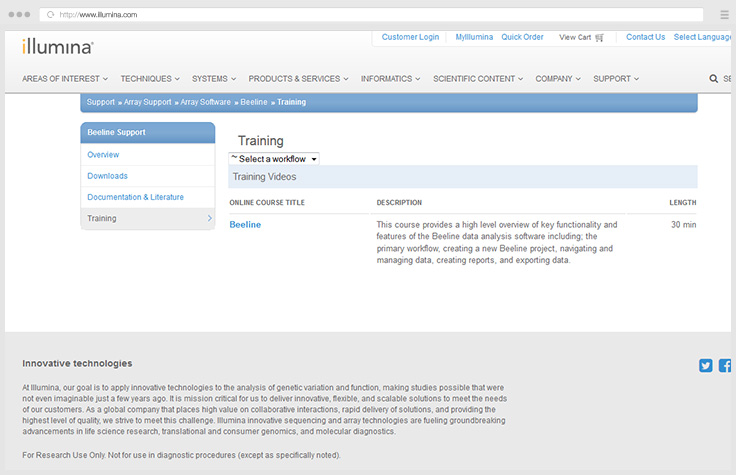Open the Informatics navigation menu

click(390, 79)
